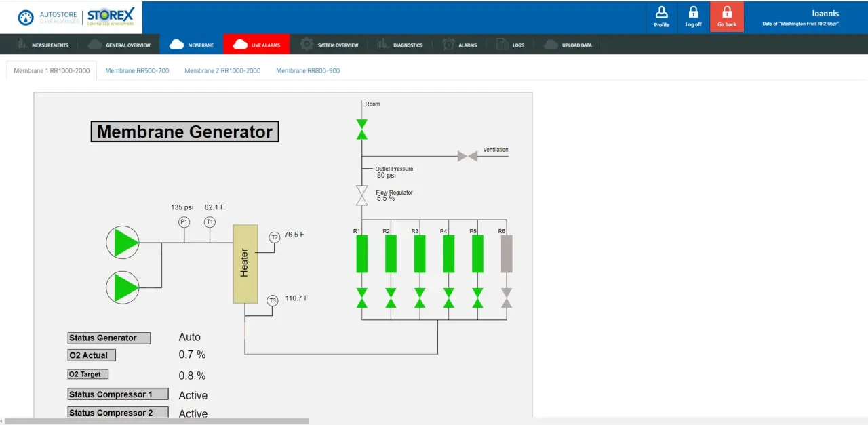868x425 pixels.
Task: Click the Flow Regulator valve symbol
Action: click(362, 195)
